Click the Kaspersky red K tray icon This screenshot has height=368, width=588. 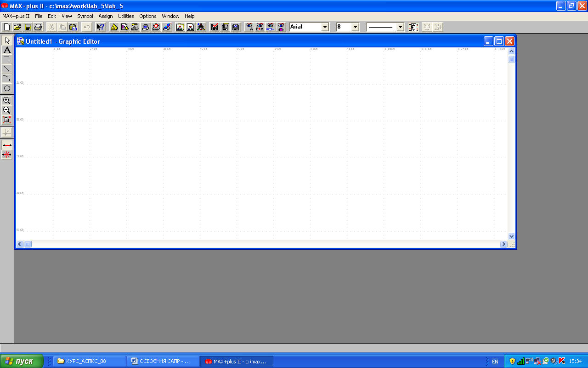pyautogui.click(x=561, y=361)
